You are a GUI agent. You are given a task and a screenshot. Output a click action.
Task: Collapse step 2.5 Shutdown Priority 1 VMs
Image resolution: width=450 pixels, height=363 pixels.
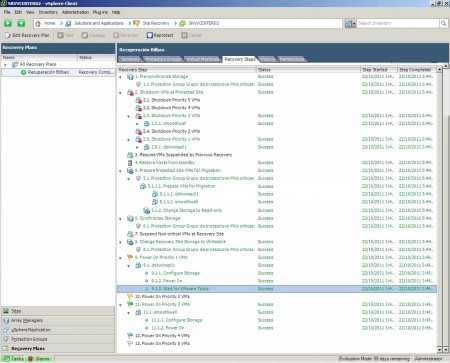[x=129, y=140]
